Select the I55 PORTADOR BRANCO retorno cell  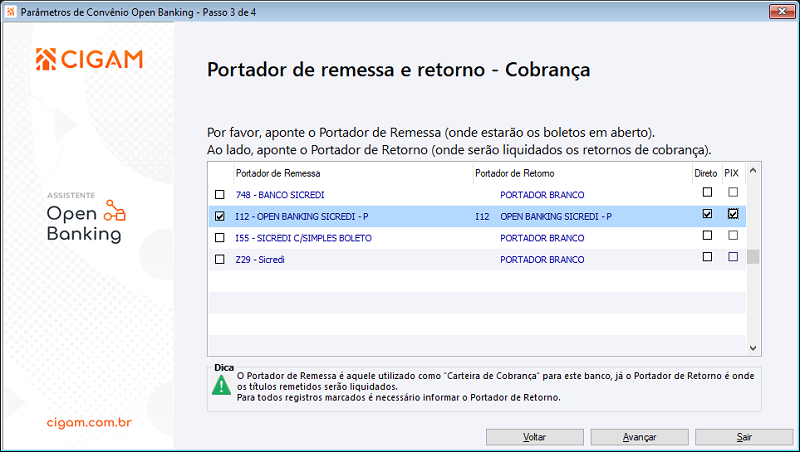(x=542, y=238)
